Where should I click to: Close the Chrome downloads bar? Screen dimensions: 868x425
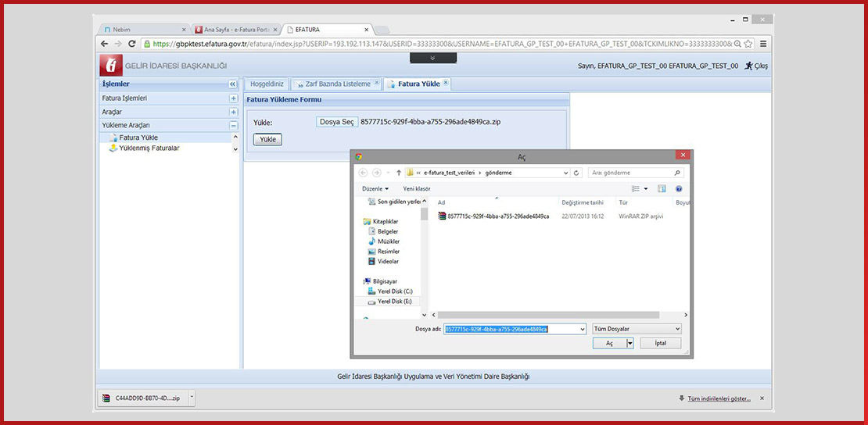pyautogui.click(x=762, y=398)
